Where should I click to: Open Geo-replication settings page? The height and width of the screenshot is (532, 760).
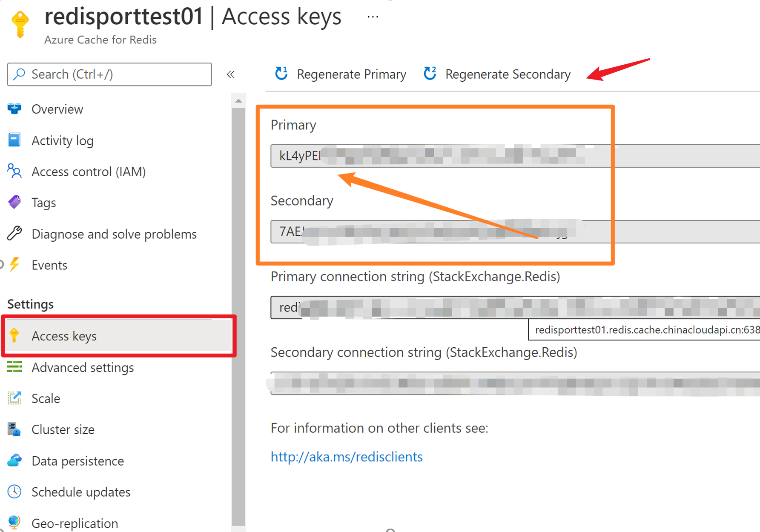pos(75,523)
